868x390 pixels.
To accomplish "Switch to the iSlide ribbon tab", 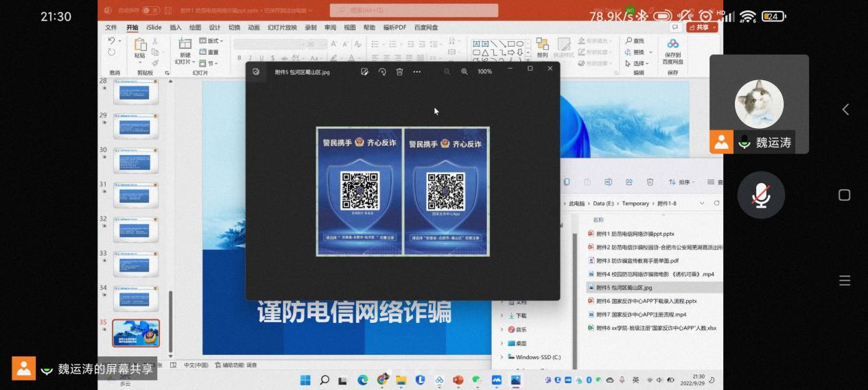I will pos(154,27).
